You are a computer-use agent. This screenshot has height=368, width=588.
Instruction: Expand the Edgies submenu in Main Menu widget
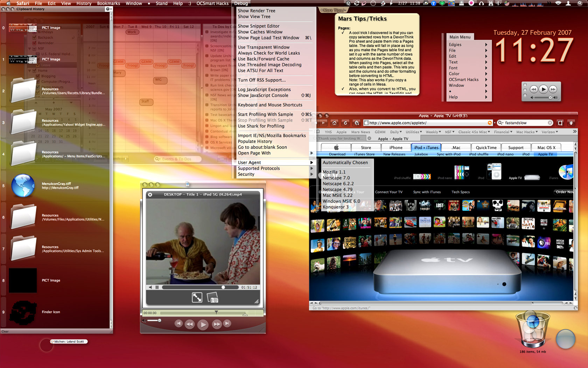pos(469,45)
